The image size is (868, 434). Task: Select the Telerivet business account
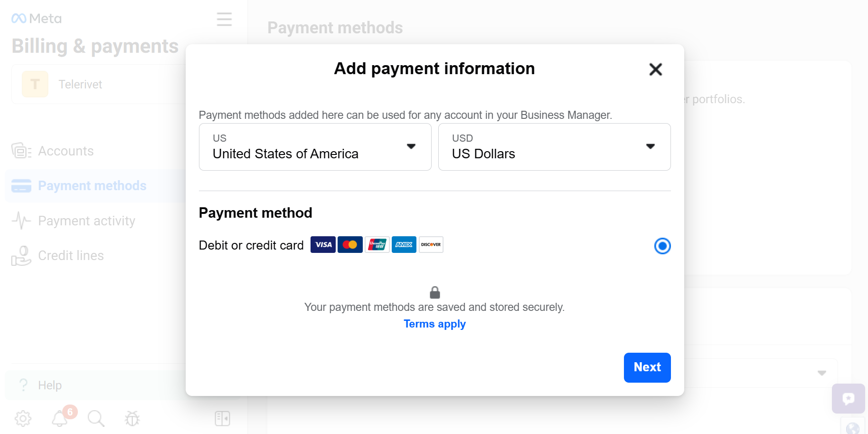[x=99, y=84]
